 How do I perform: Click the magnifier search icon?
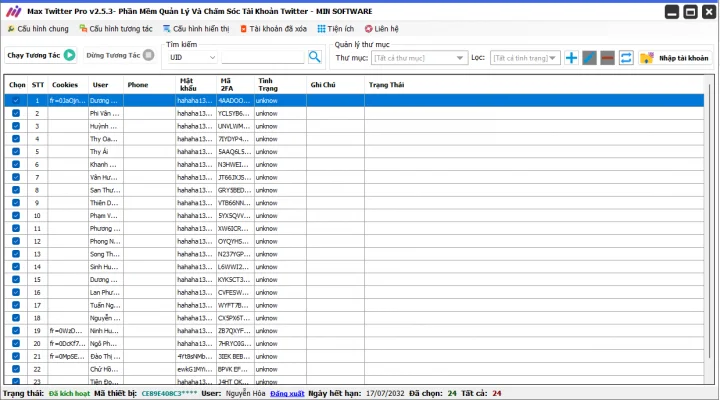[x=315, y=57]
